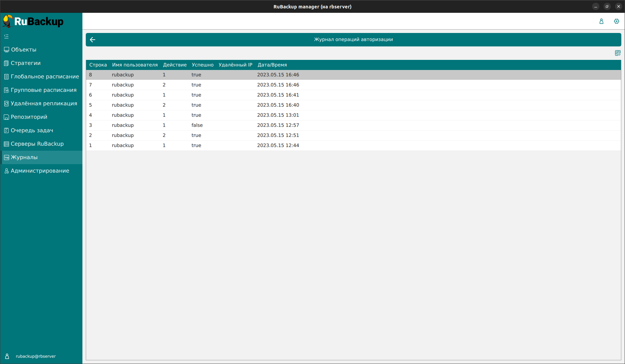Select the row with false result
Image resolution: width=625 pixels, height=364 pixels.
pos(197,125)
